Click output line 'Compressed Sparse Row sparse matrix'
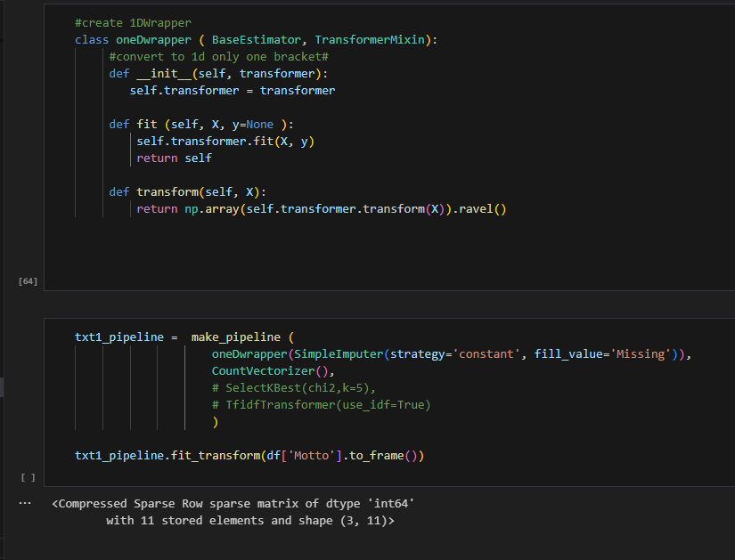 [233, 504]
